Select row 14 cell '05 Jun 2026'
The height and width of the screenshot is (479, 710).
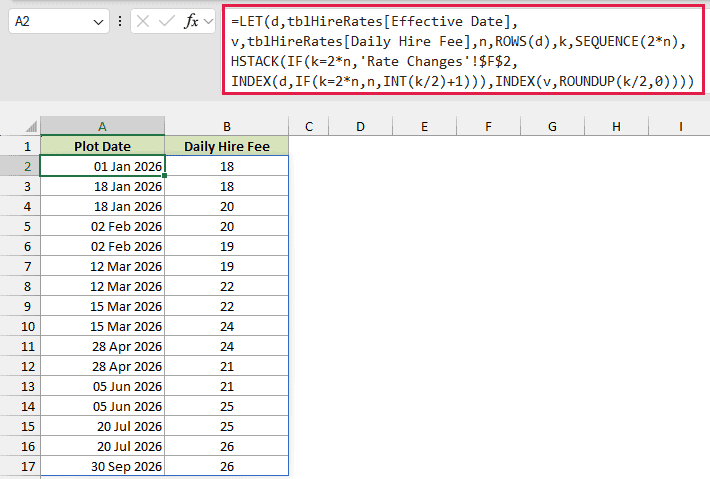[x=102, y=406]
